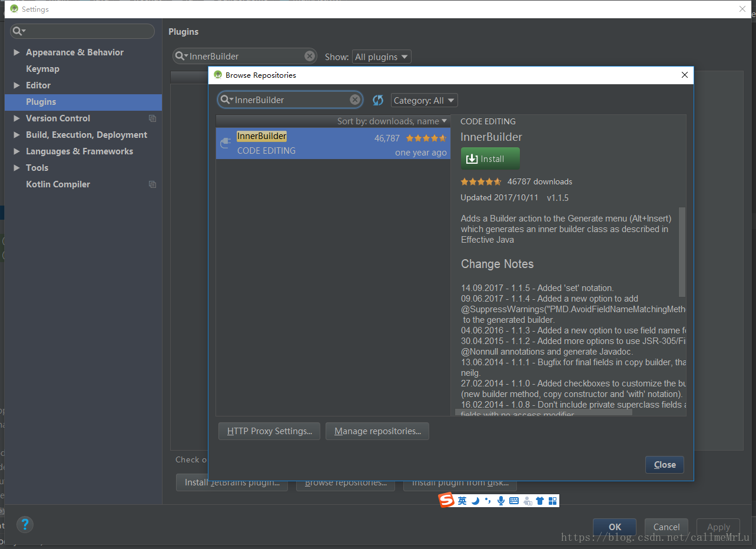
Task: Click the X on Browse Repositories title bar
Action: (x=684, y=75)
